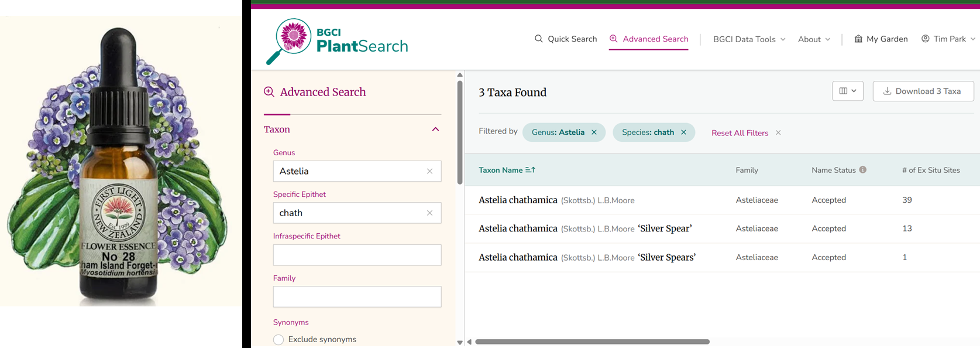
Task: Switch to Quick Search
Action: click(566, 39)
